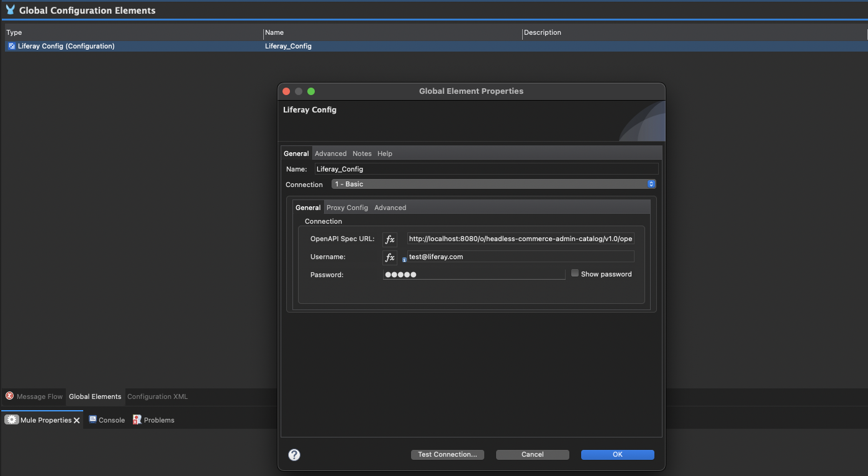Enable the Show password checkbox
Image resolution: width=868 pixels, height=476 pixels.
[x=575, y=273]
